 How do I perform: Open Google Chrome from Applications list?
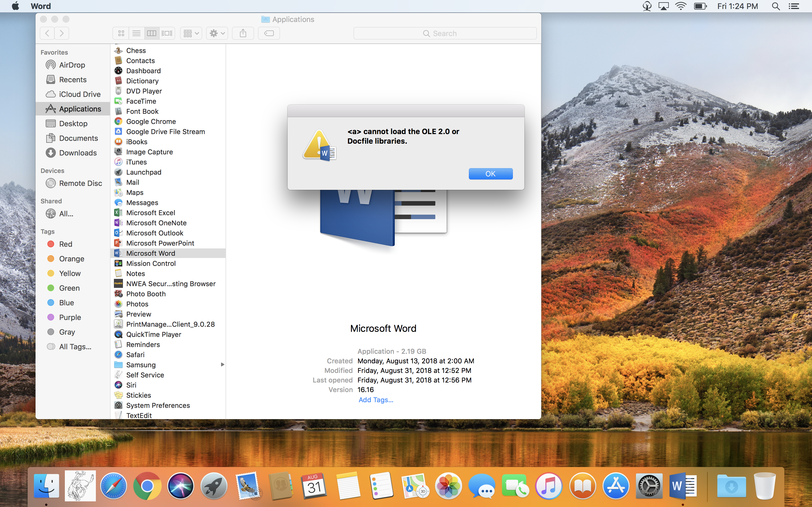[x=151, y=121]
